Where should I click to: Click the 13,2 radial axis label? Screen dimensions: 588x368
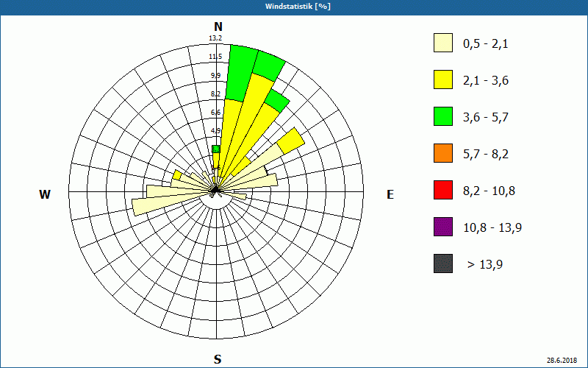215,38
